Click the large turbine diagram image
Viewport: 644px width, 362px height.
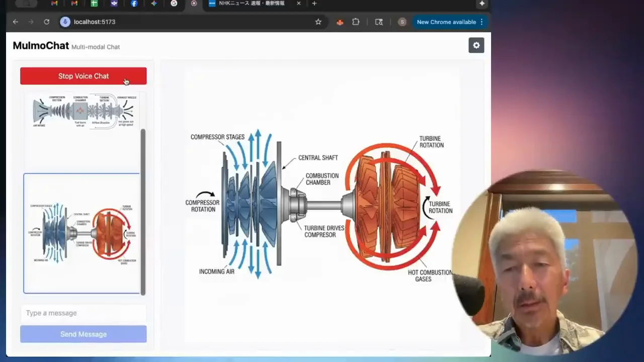coord(322,206)
